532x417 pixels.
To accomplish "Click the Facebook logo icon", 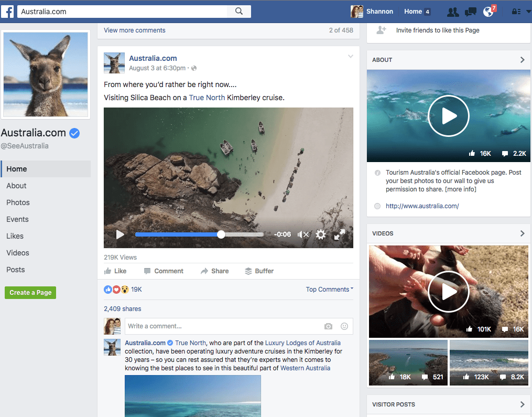I will (x=8, y=11).
